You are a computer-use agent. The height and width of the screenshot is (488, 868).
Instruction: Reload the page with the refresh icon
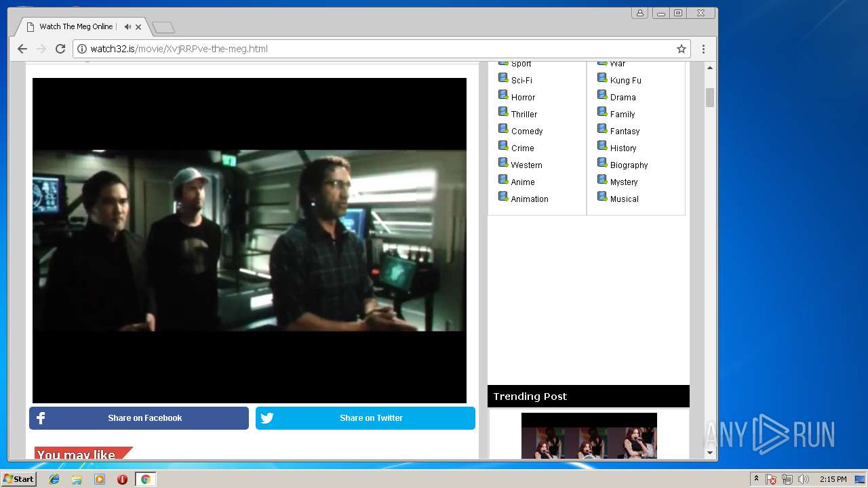click(60, 49)
